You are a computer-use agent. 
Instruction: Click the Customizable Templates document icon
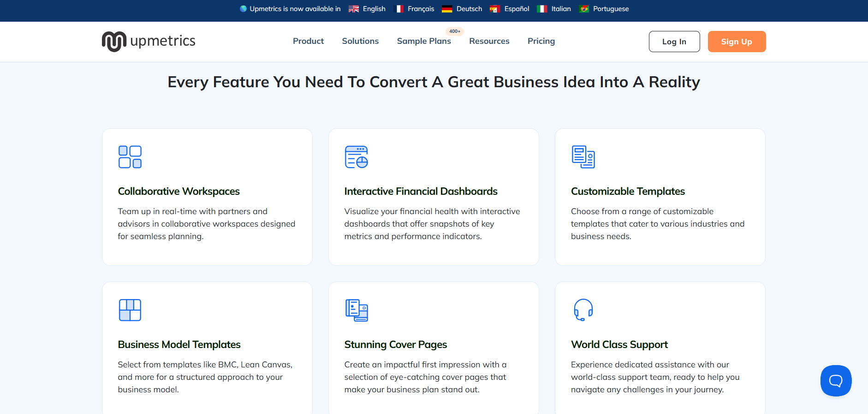(x=583, y=157)
